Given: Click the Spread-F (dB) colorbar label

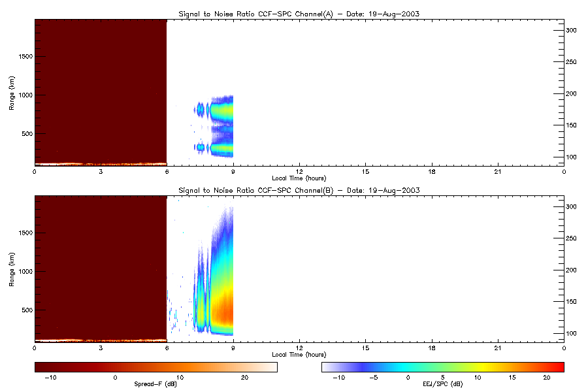Looking at the screenshot, I should click(155, 384).
